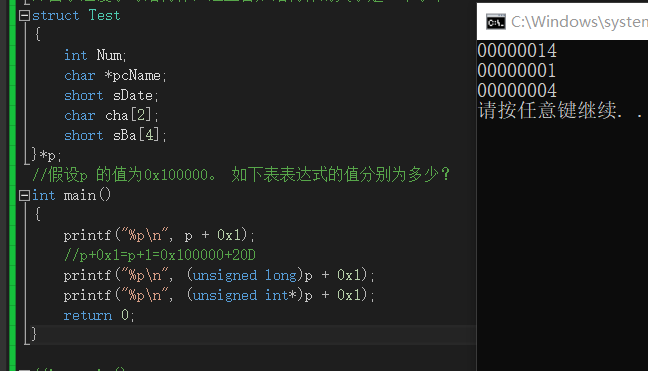Click the closing brace of main function

[x=34, y=334]
